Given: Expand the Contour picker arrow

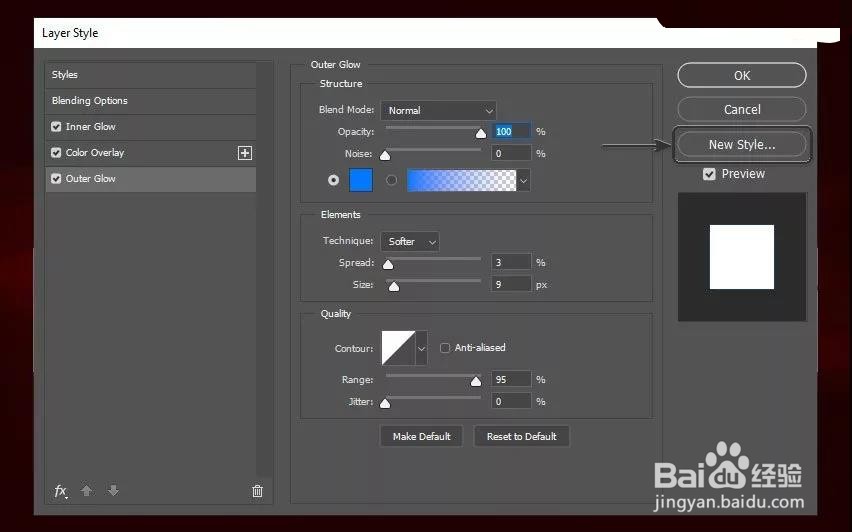Looking at the screenshot, I should tap(422, 348).
